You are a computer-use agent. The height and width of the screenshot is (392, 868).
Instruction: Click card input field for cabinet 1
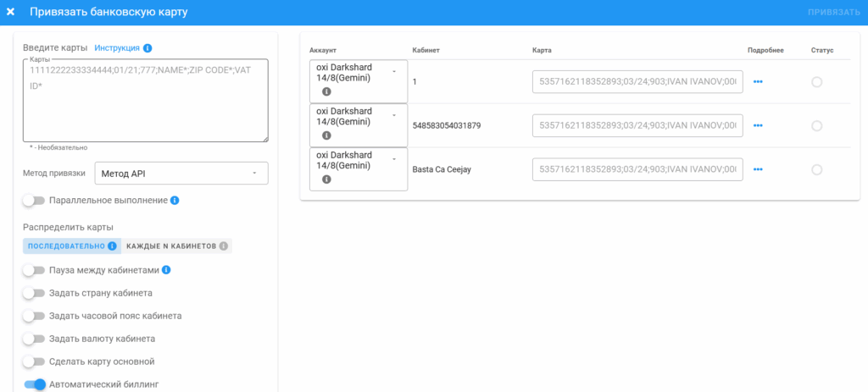(x=637, y=81)
